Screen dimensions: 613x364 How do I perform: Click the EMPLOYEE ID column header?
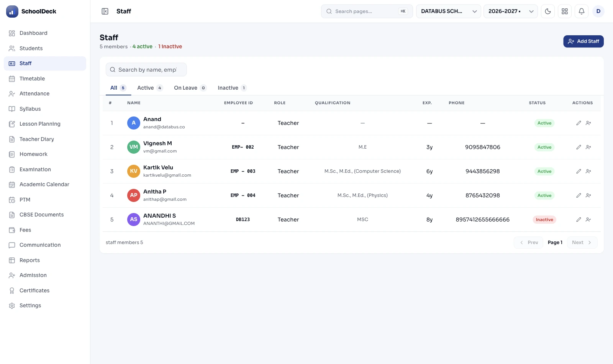click(238, 103)
